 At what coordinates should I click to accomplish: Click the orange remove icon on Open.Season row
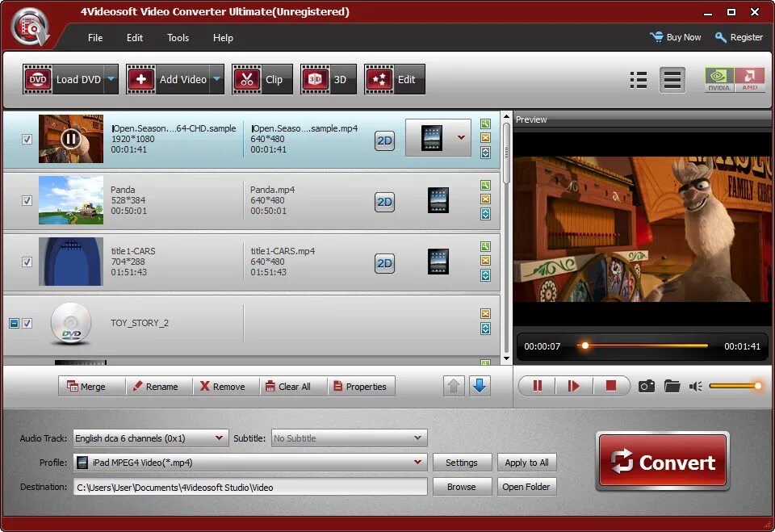tap(485, 138)
